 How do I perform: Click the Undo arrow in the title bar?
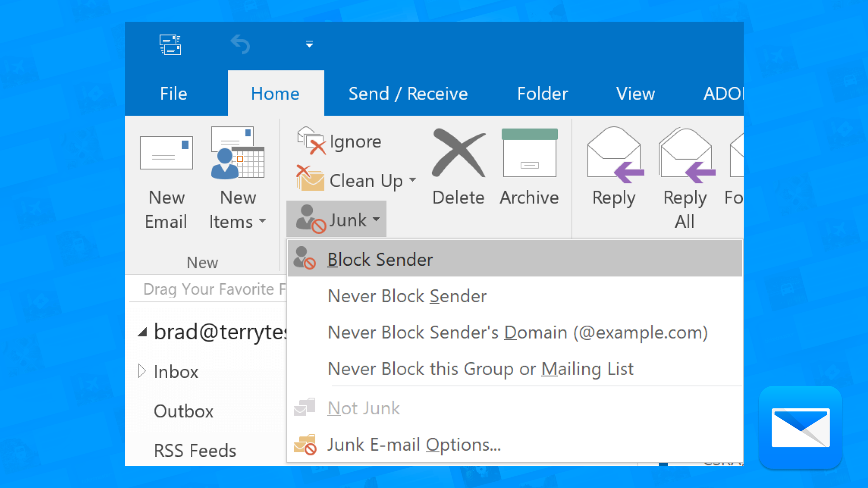click(240, 44)
